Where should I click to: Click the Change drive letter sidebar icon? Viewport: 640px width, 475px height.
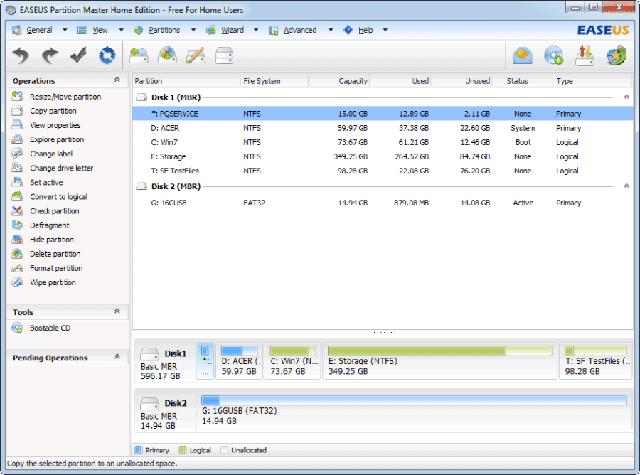17,168
